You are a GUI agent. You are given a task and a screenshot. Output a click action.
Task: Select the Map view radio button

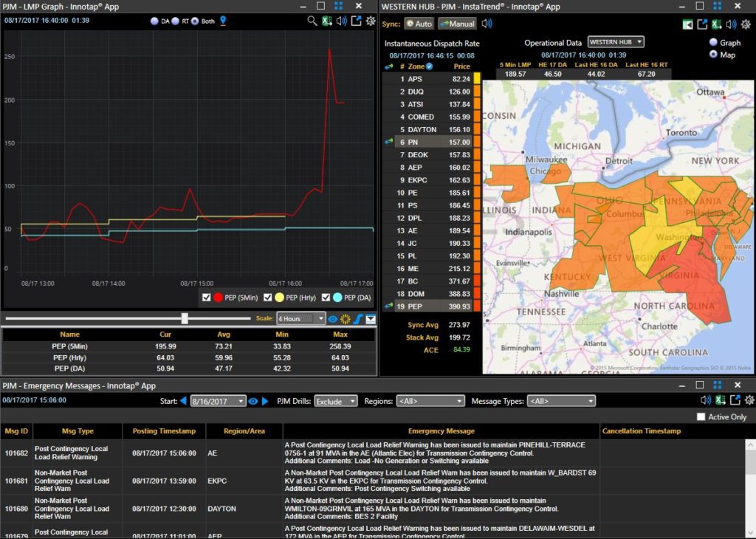[714, 54]
